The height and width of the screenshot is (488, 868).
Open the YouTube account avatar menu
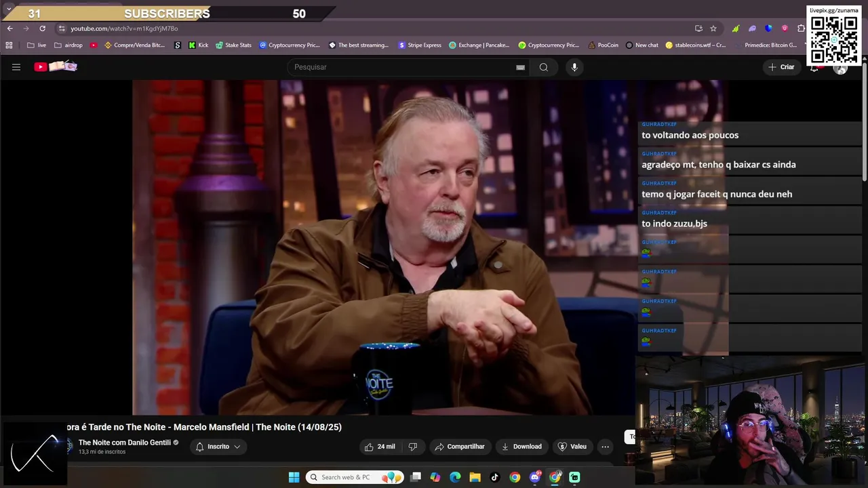point(840,67)
